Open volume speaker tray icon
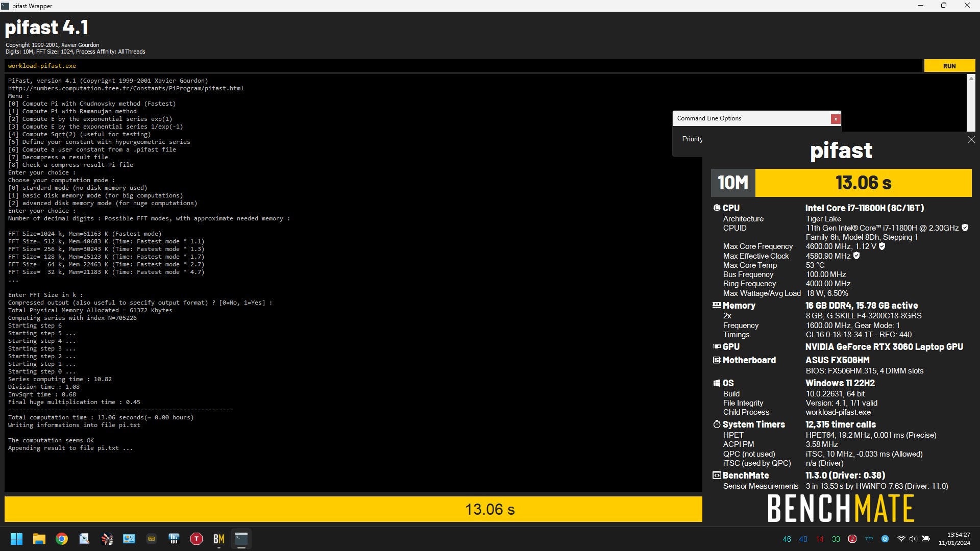The image size is (980, 551). coord(913,539)
